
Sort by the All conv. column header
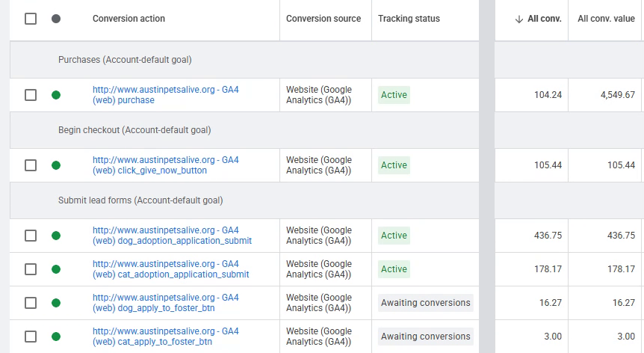[544, 19]
